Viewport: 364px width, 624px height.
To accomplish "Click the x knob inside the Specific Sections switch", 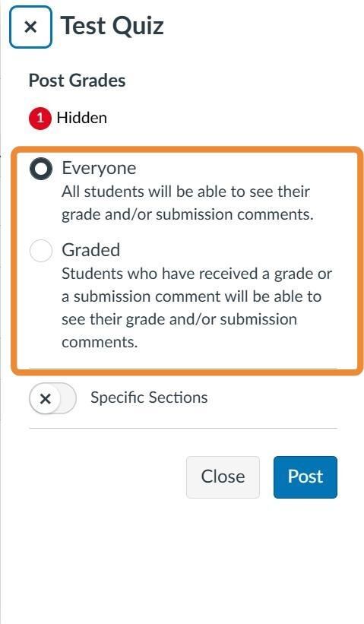I will pyautogui.click(x=46, y=398).
